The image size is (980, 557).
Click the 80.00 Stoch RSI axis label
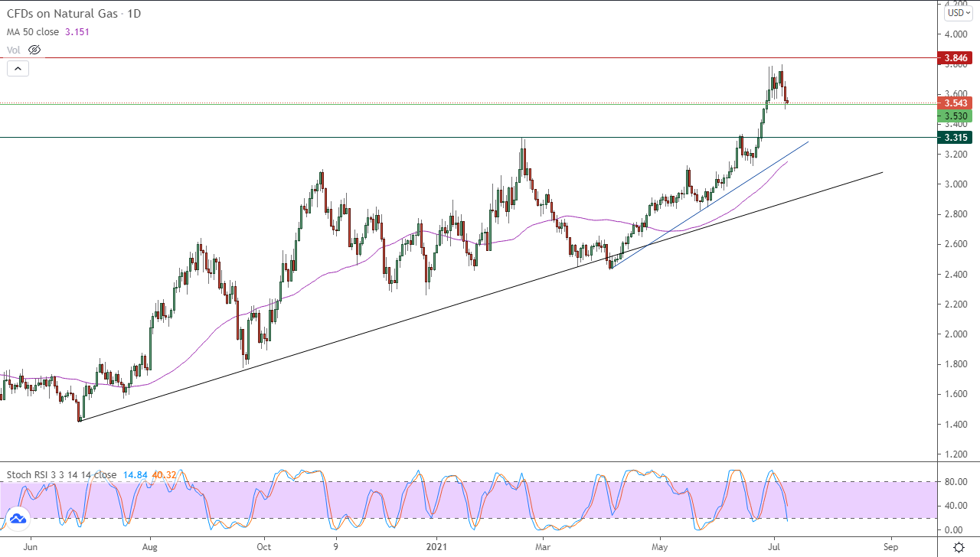(x=955, y=482)
